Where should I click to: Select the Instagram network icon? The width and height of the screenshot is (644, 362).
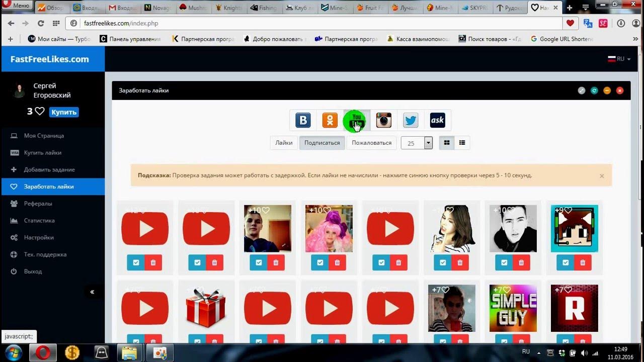[384, 120]
